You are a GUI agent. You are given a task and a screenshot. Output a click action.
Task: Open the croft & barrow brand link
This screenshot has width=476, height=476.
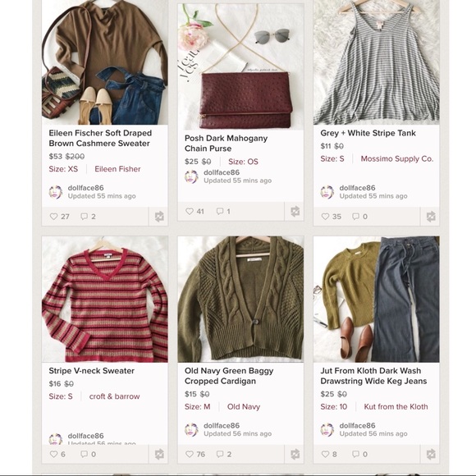[114, 396]
